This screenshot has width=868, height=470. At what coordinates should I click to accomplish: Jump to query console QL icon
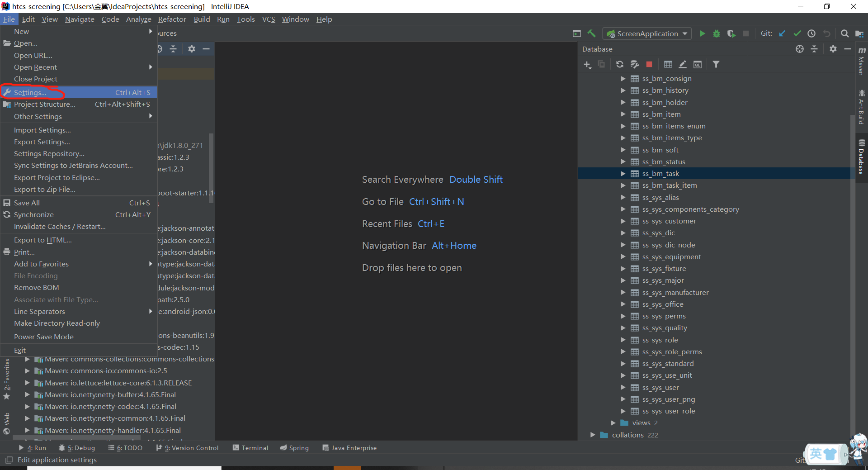pyautogui.click(x=698, y=65)
